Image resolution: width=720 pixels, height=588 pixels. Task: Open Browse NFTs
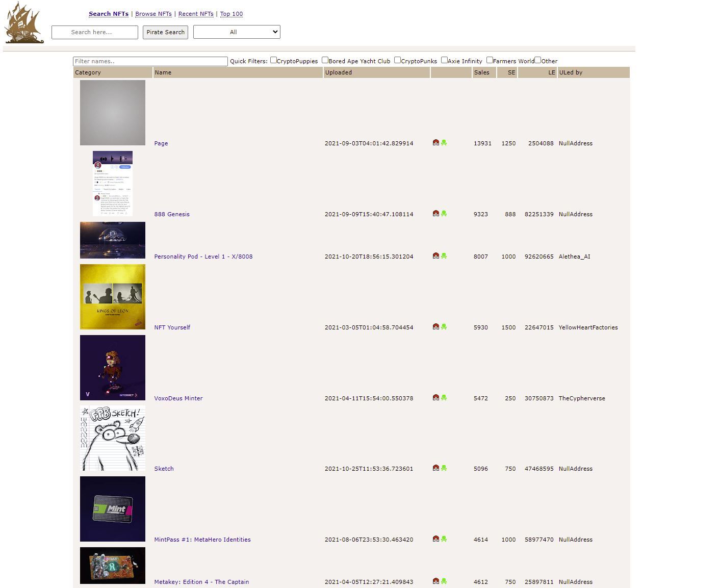coord(153,14)
